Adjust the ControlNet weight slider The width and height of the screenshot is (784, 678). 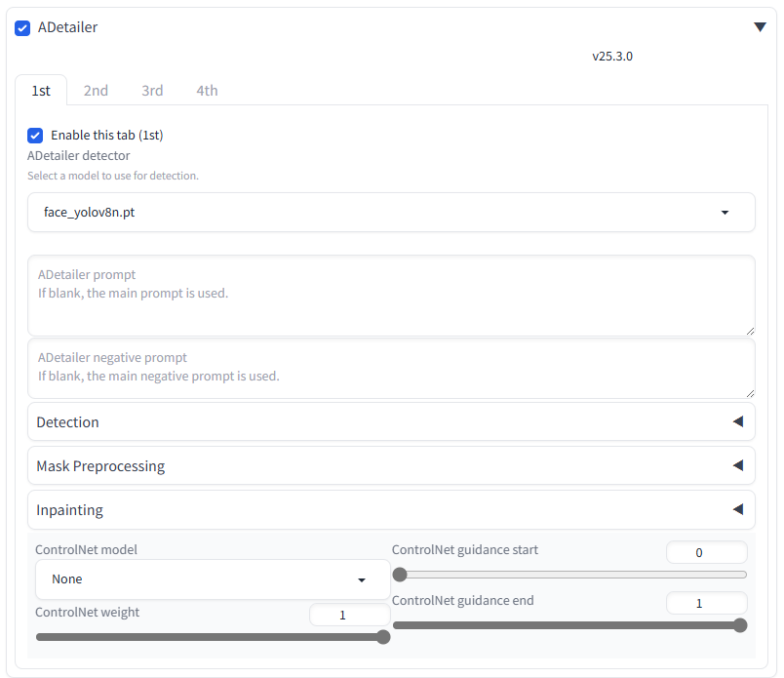click(213, 637)
